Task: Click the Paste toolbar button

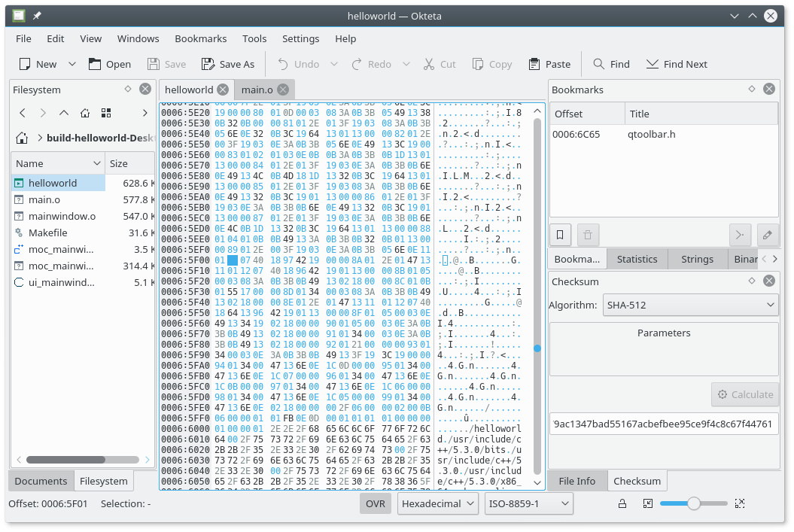Action: (x=549, y=64)
